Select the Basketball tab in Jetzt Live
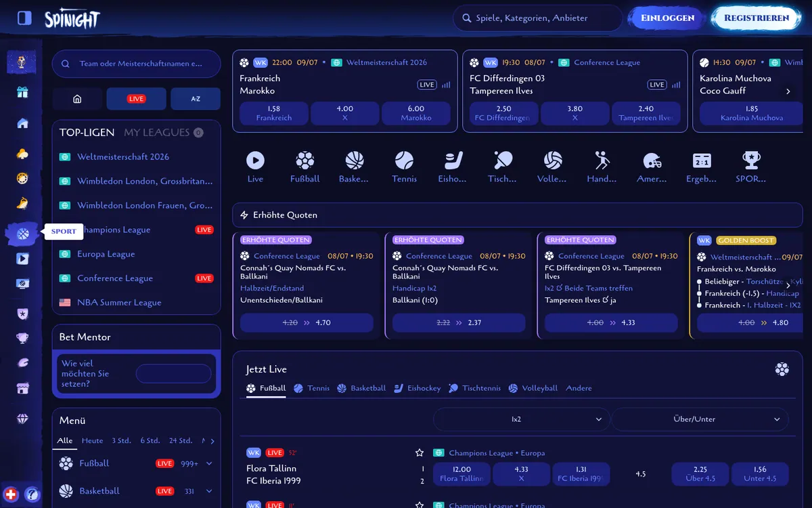Screen dimensions: 812x508 361,388
